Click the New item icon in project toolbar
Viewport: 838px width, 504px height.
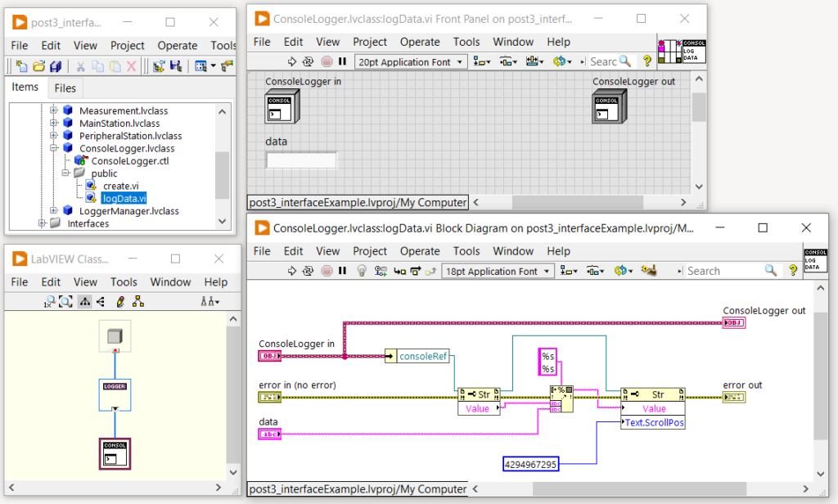pyautogui.click(x=21, y=66)
